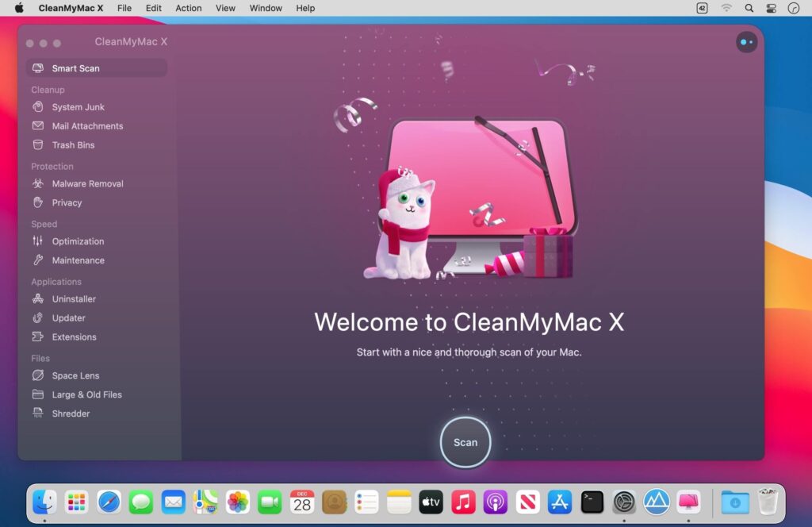Open the Action menu in menu bar

pyautogui.click(x=188, y=8)
